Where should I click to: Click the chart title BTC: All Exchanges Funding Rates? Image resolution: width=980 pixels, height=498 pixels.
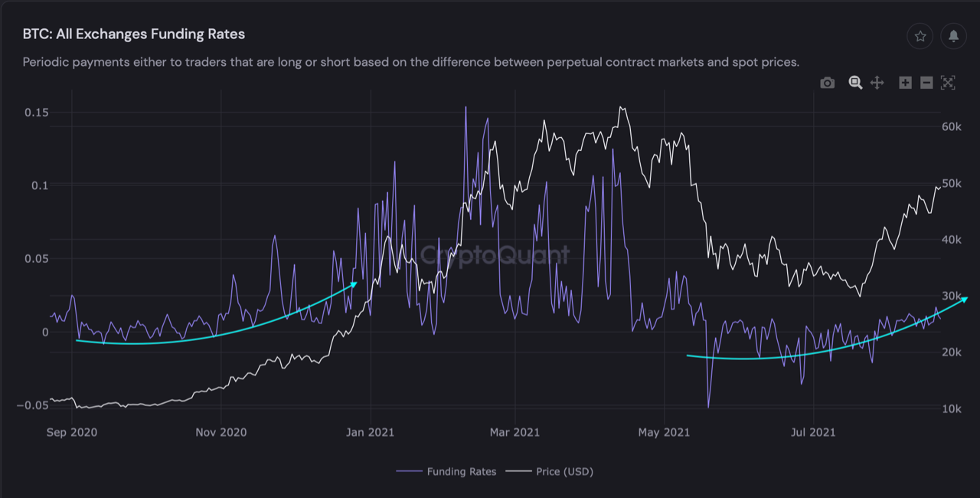tap(134, 34)
